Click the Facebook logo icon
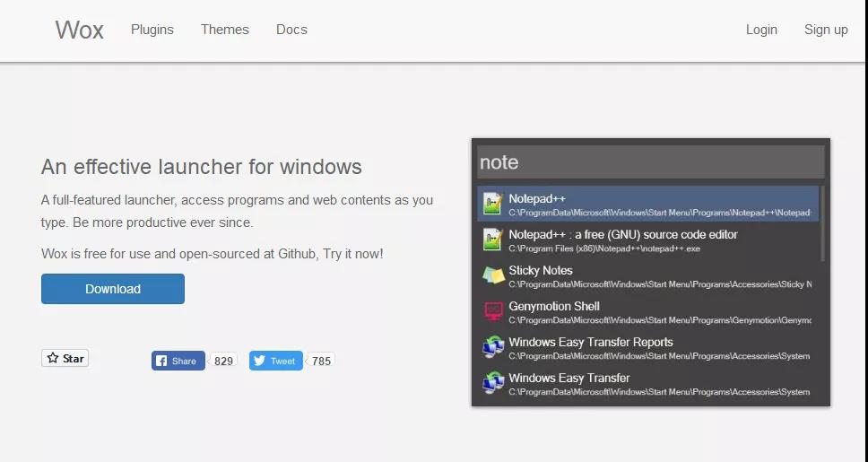Screen dimensions: 868x462 click(x=161, y=362)
